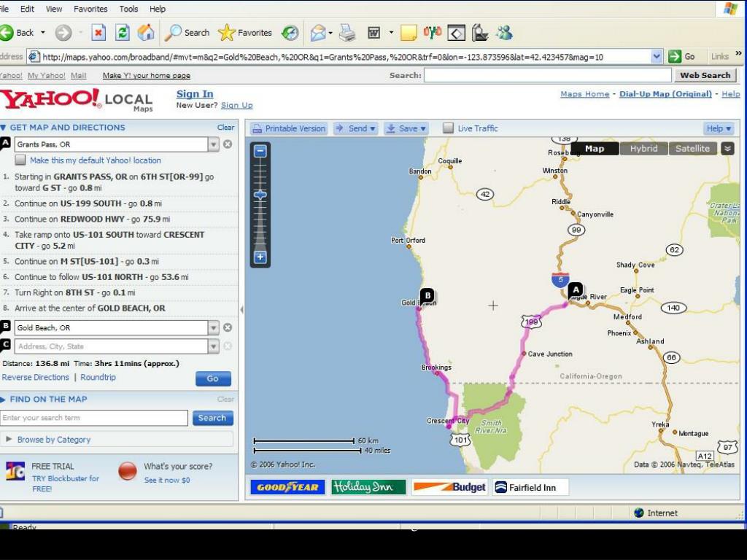This screenshot has height=560, width=747.
Task: Expand Browse by Category section
Action: (54, 440)
